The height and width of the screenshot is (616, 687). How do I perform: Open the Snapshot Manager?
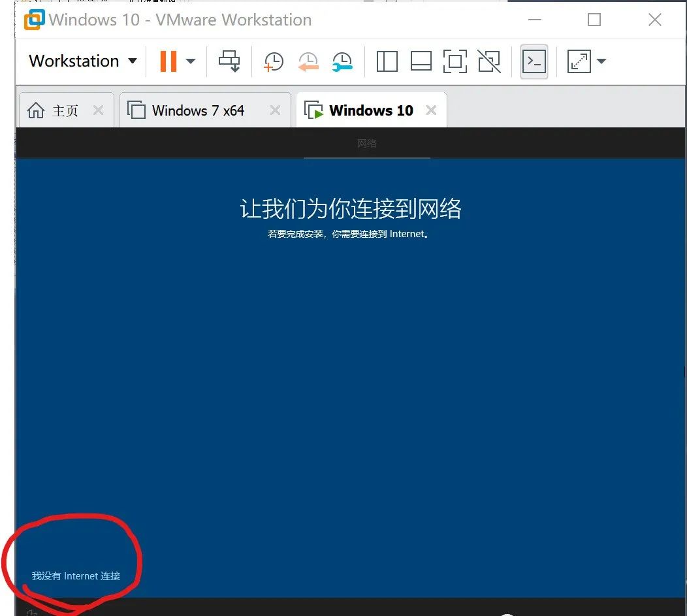[x=342, y=61]
